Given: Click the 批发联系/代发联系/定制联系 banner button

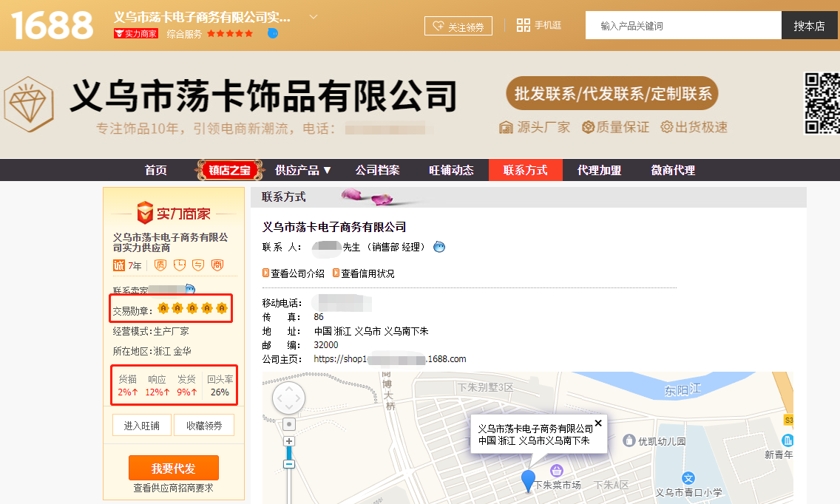Looking at the screenshot, I should pos(612,93).
